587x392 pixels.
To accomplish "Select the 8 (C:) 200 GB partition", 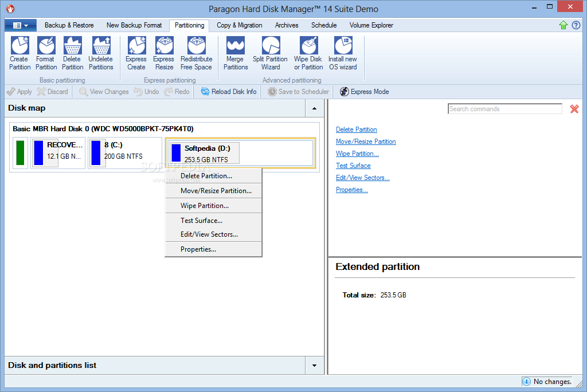I will tap(124, 153).
